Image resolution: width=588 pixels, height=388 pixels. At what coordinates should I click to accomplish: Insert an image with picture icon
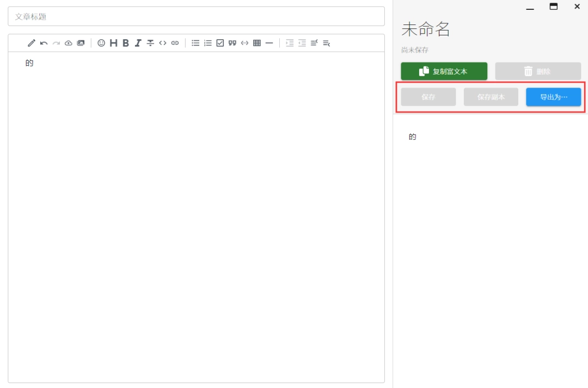coord(81,43)
